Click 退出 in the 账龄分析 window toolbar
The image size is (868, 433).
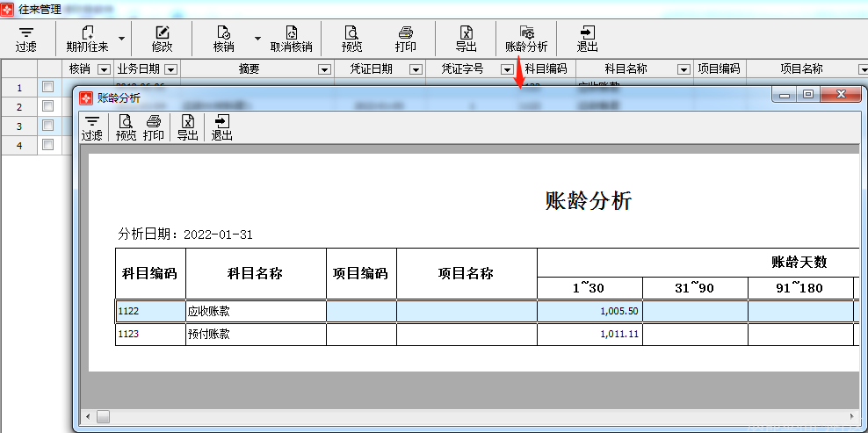click(x=221, y=127)
